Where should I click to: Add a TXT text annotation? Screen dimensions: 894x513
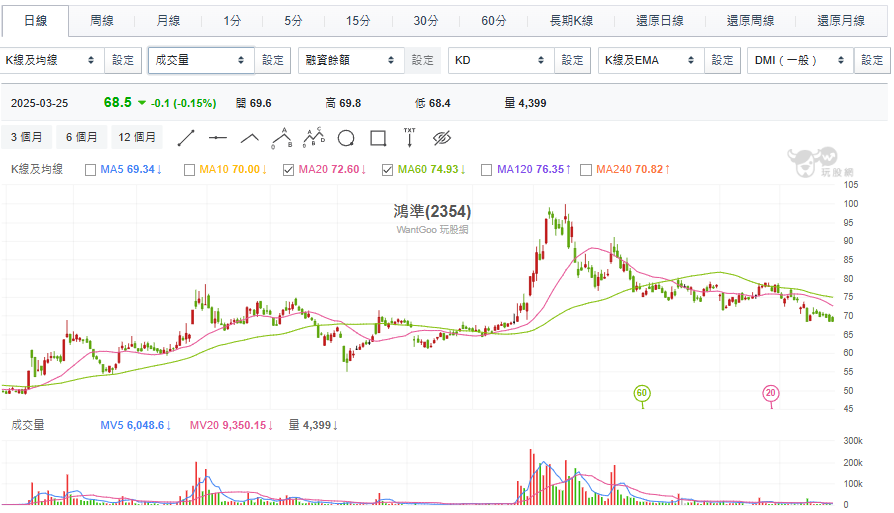coord(409,137)
